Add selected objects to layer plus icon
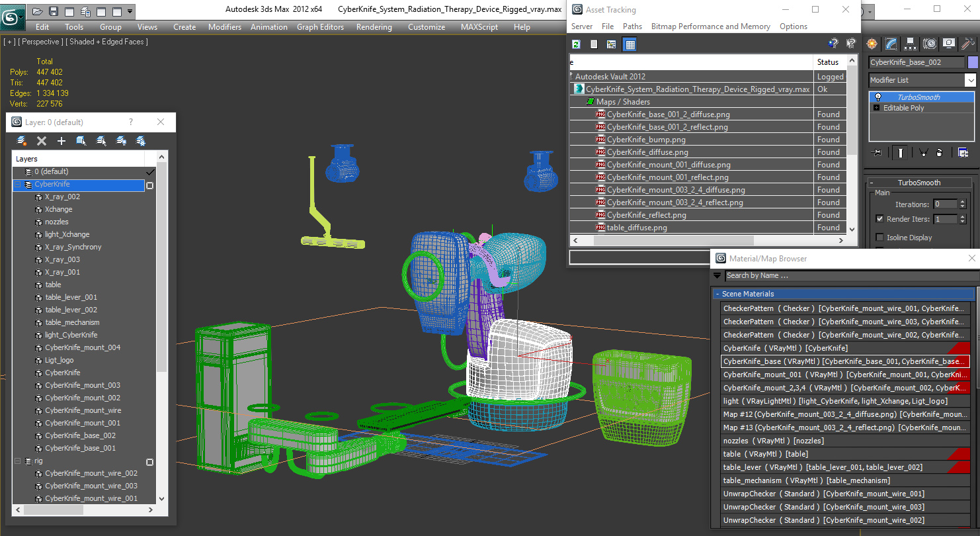The width and height of the screenshot is (980, 536). [x=61, y=141]
